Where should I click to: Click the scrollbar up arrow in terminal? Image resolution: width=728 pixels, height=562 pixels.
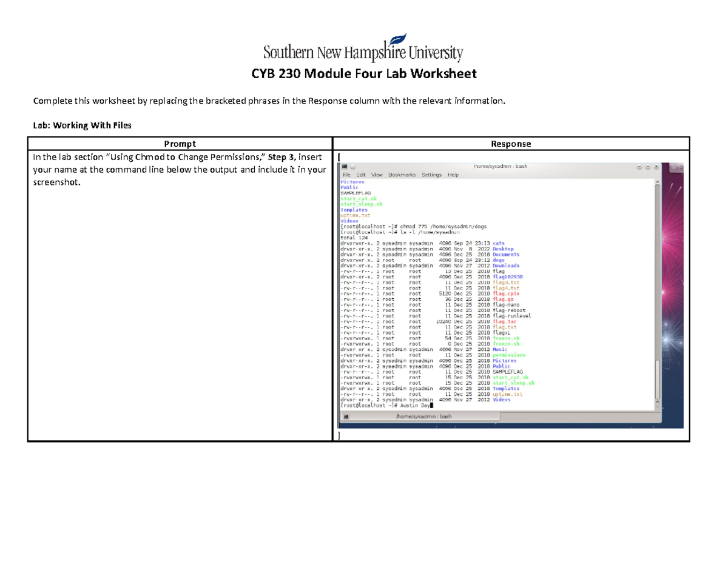click(x=657, y=182)
